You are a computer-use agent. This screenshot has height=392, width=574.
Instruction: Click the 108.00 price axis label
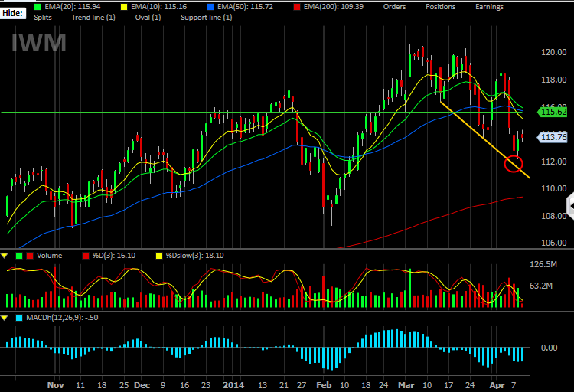[554, 216]
